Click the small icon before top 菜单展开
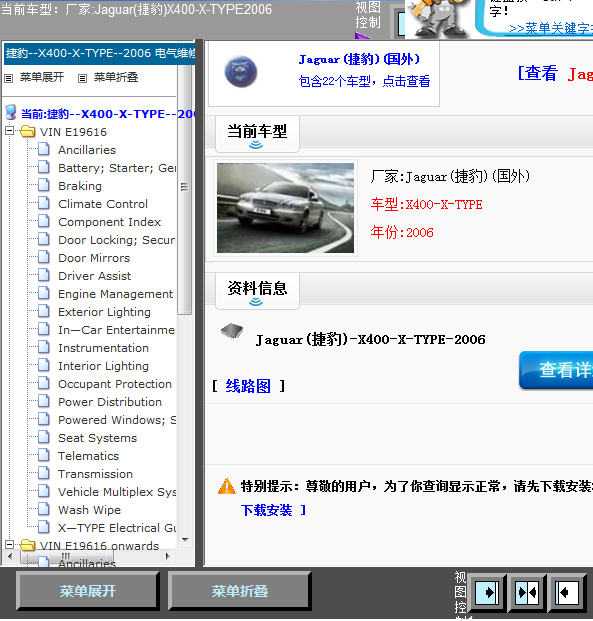This screenshot has height=621, width=593. [8, 78]
